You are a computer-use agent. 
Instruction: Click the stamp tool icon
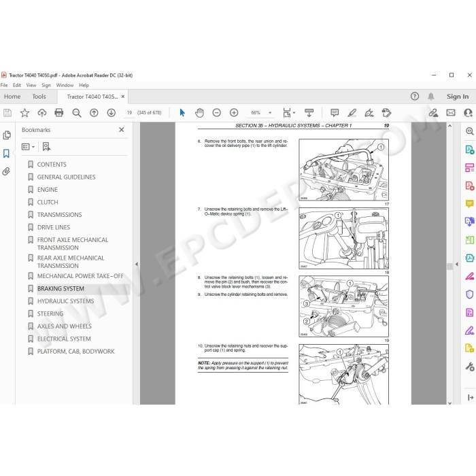[386, 113]
